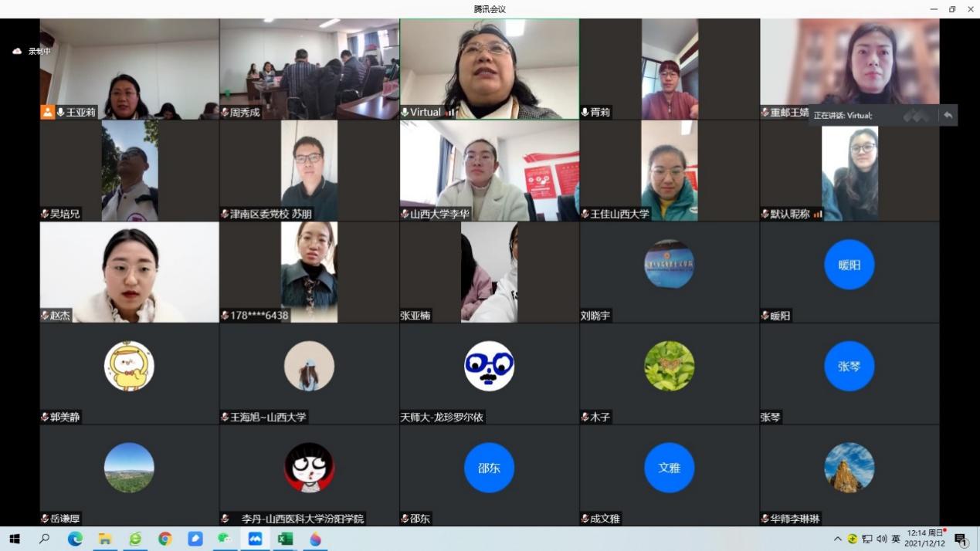Open Excel from the taskbar

coord(285,539)
